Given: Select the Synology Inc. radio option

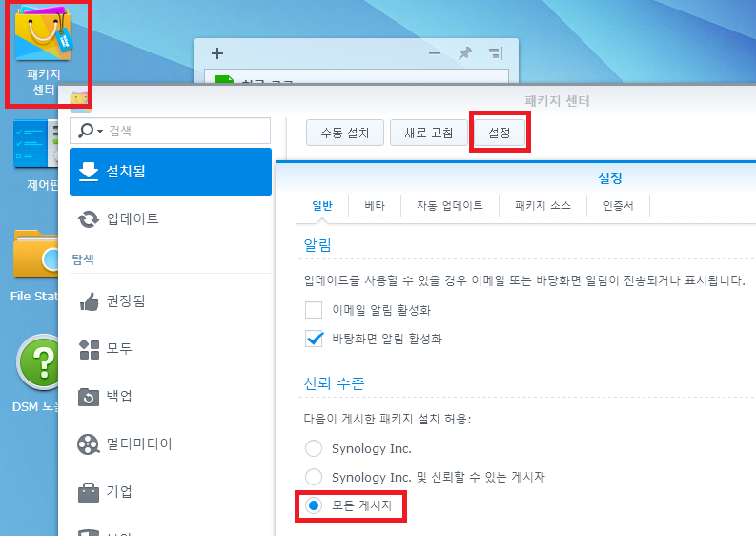Looking at the screenshot, I should [314, 448].
